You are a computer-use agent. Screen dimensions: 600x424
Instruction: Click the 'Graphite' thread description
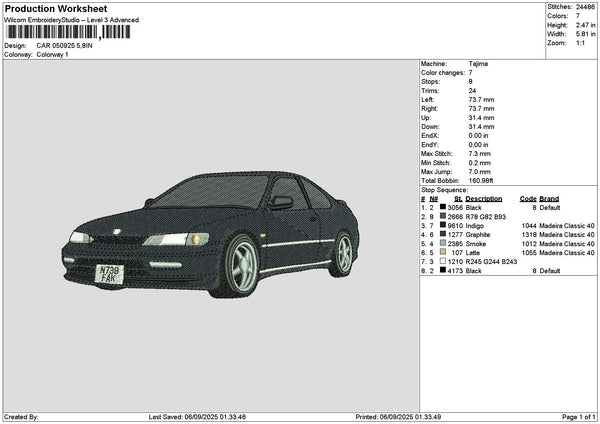point(478,235)
